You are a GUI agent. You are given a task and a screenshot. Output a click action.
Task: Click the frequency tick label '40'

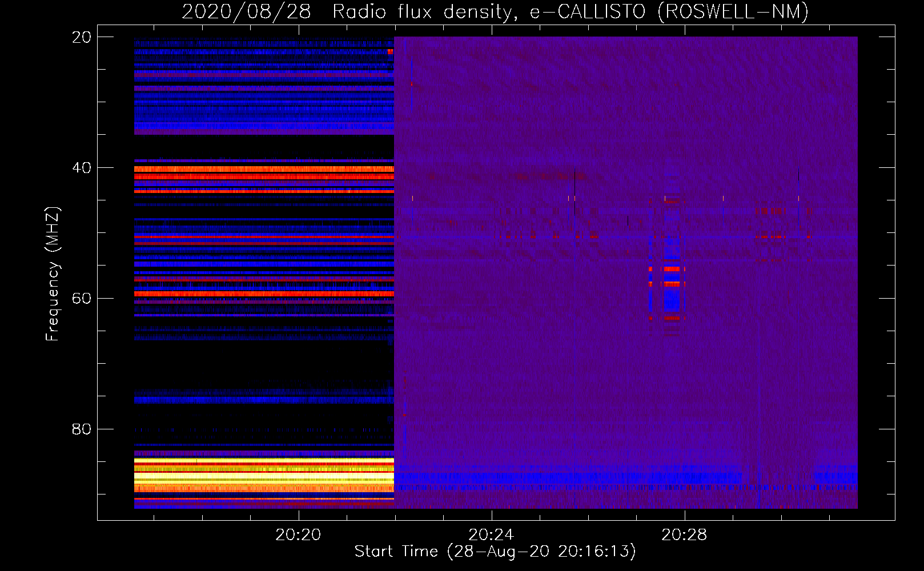[82, 168]
